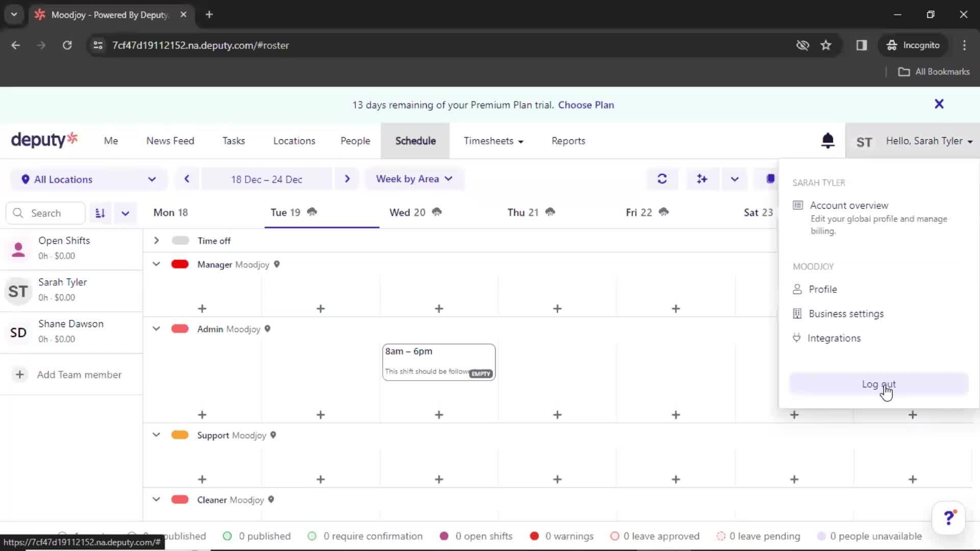
Task: Open the notifications bell
Action: click(x=827, y=140)
